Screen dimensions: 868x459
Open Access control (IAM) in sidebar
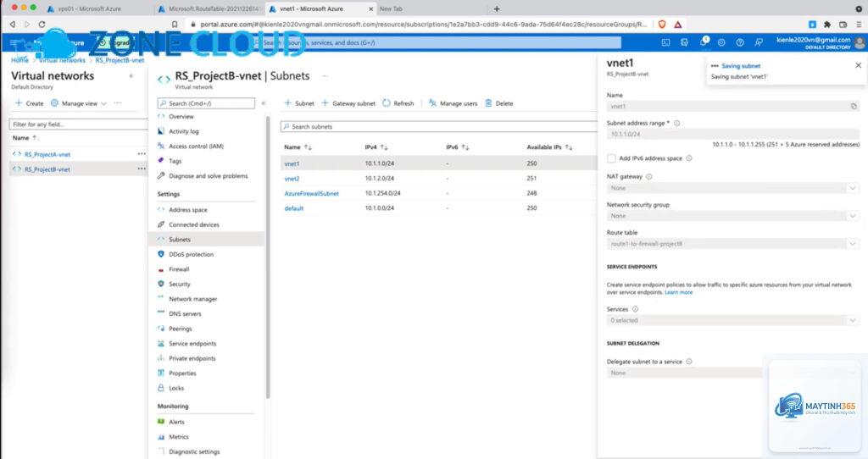(x=196, y=147)
